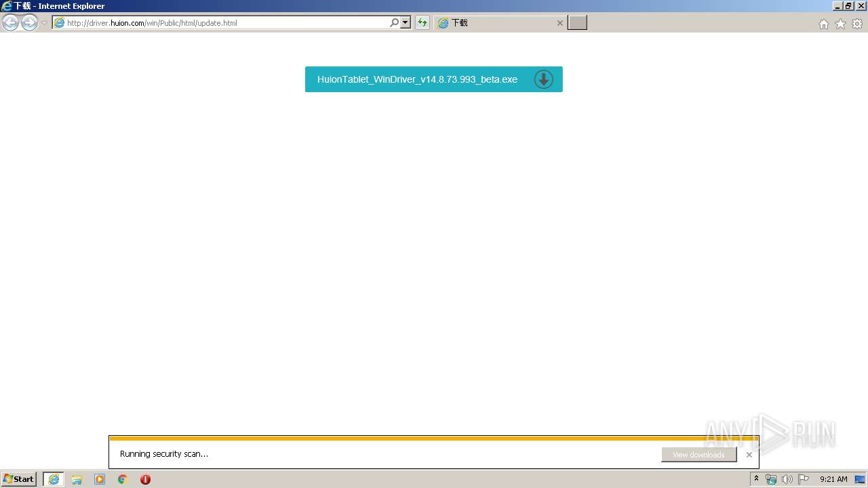Viewport: 868px width, 488px height.
Task: Click the network tray icon
Action: coord(771,479)
